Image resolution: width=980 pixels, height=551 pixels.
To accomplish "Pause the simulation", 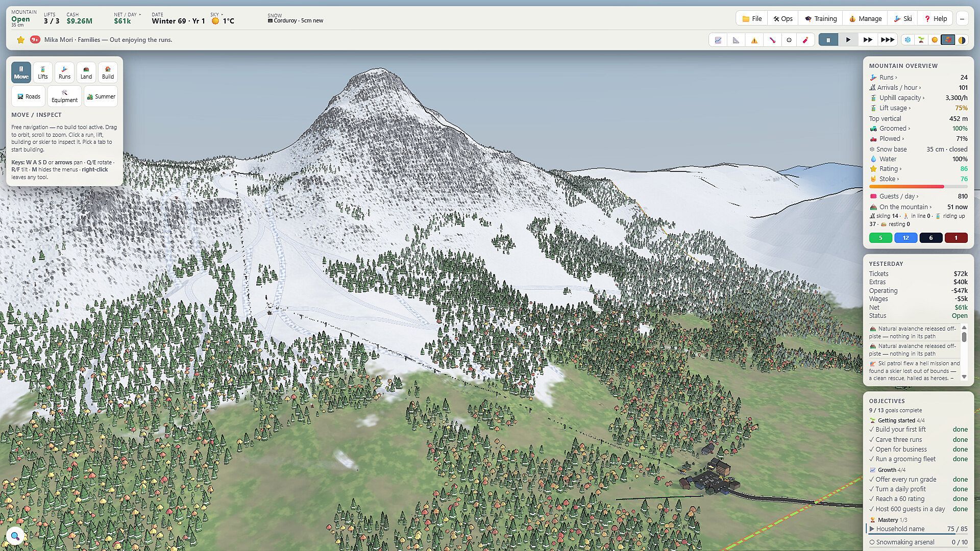I will [x=828, y=40].
